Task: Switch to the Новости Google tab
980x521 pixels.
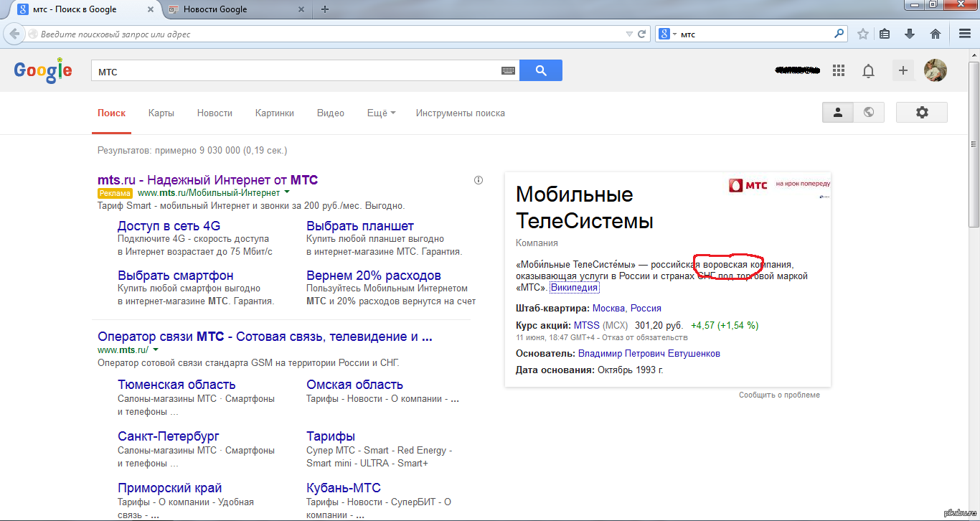Action: point(237,9)
